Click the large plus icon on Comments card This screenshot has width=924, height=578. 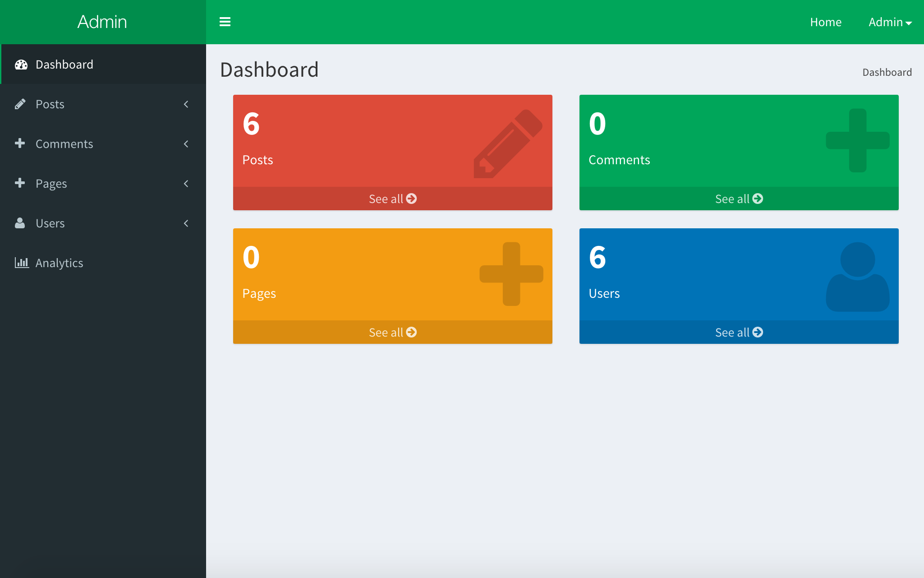tap(857, 140)
